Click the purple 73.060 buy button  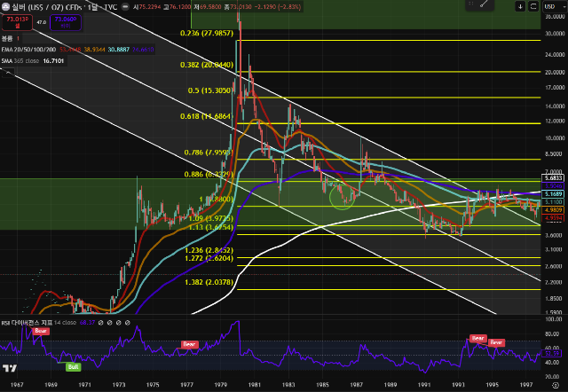(x=66, y=22)
